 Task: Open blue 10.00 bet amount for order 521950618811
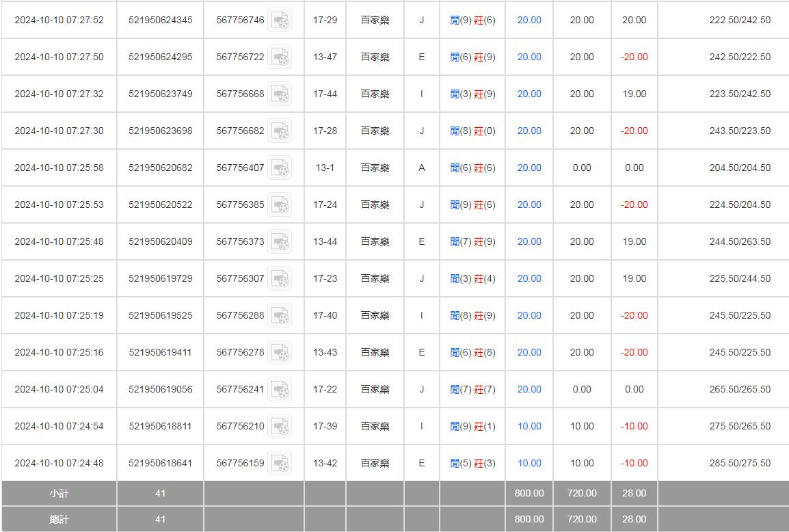(529, 427)
